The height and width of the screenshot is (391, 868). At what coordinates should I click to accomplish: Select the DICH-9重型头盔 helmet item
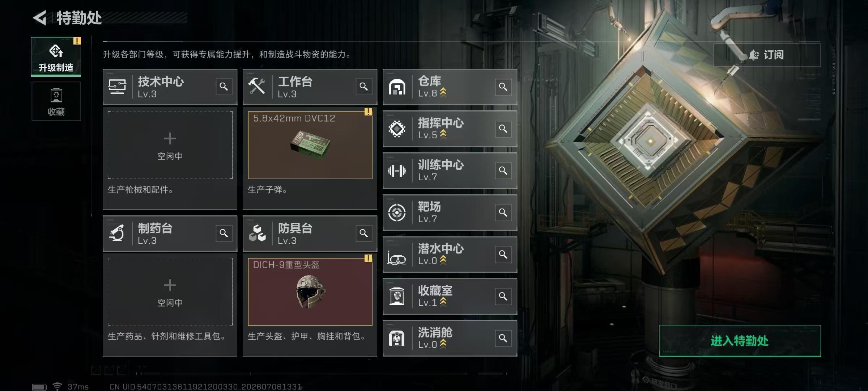tap(310, 291)
